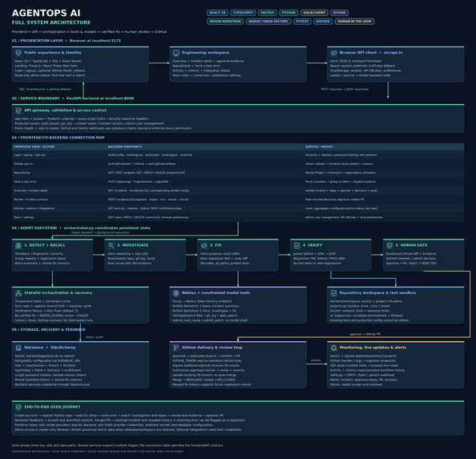Click the FASTAPI tag badge

point(268,13)
